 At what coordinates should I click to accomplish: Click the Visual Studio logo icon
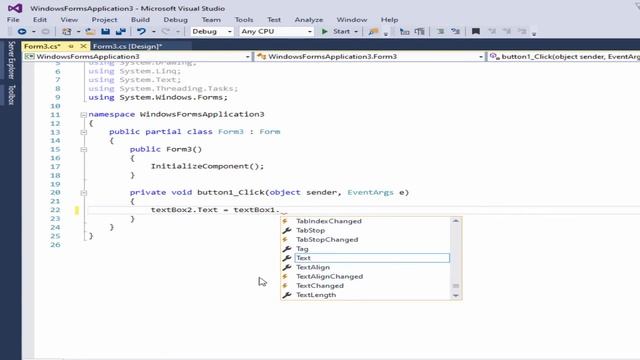pyautogui.click(x=15, y=8)
